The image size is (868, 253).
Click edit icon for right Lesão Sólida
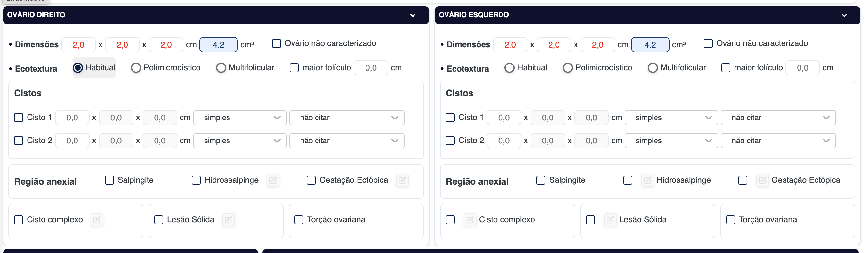228,220
